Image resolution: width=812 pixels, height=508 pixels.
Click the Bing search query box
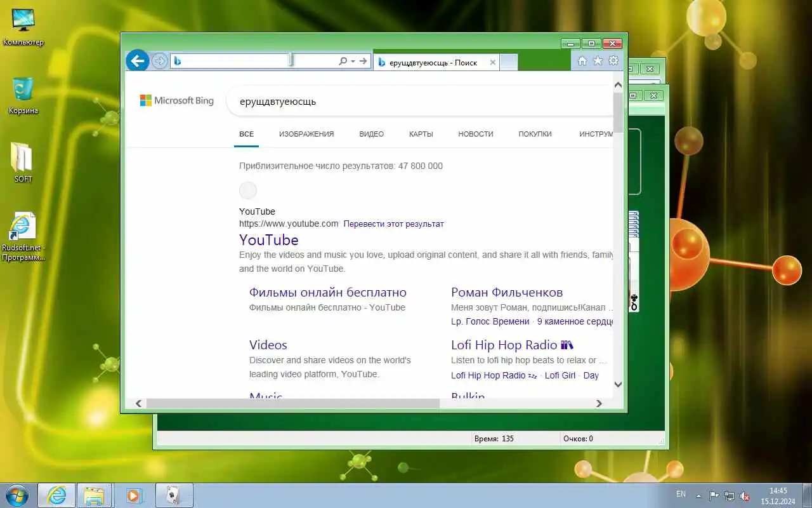419,101
